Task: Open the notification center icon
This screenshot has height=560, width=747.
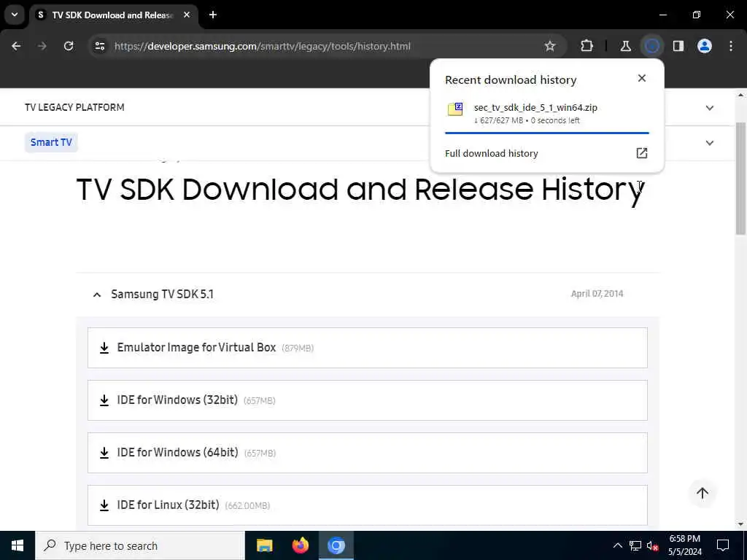Action: pos(723,545)
